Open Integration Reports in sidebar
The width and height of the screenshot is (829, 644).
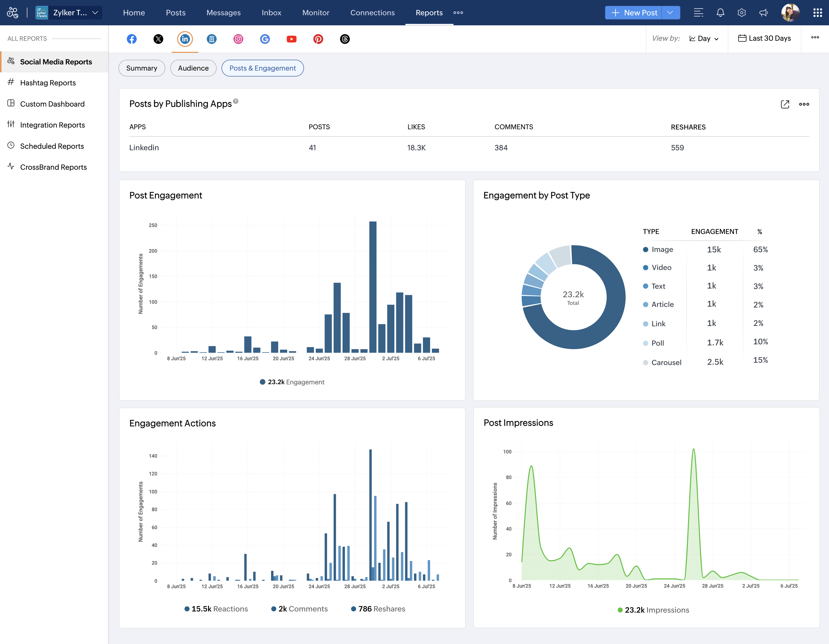click(x=54, y=125)
